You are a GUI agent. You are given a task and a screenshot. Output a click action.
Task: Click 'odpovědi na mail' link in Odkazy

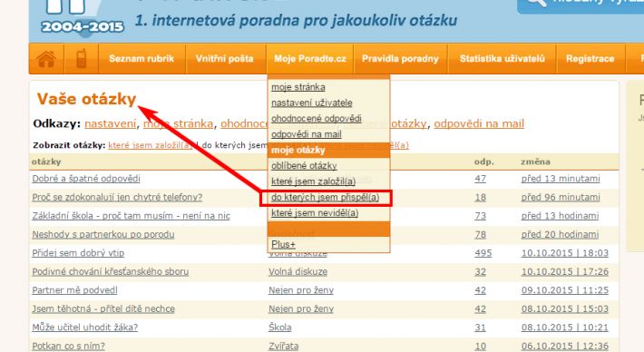[479, 123]
